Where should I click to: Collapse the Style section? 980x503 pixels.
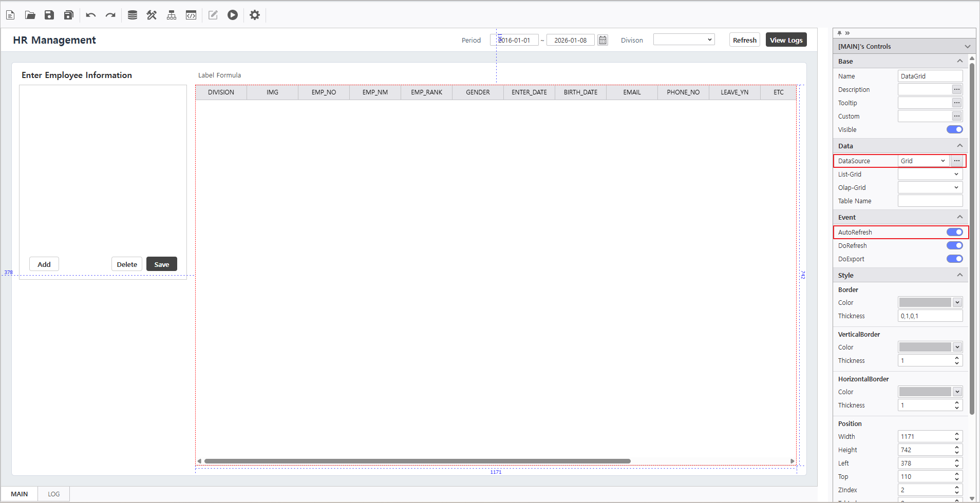tap(959, 275)
